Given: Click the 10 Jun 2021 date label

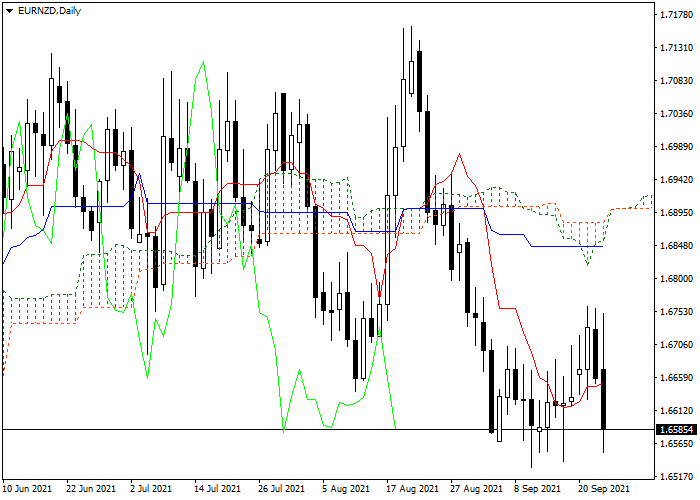Looking at the screenshot, I should tap(27, 489).
